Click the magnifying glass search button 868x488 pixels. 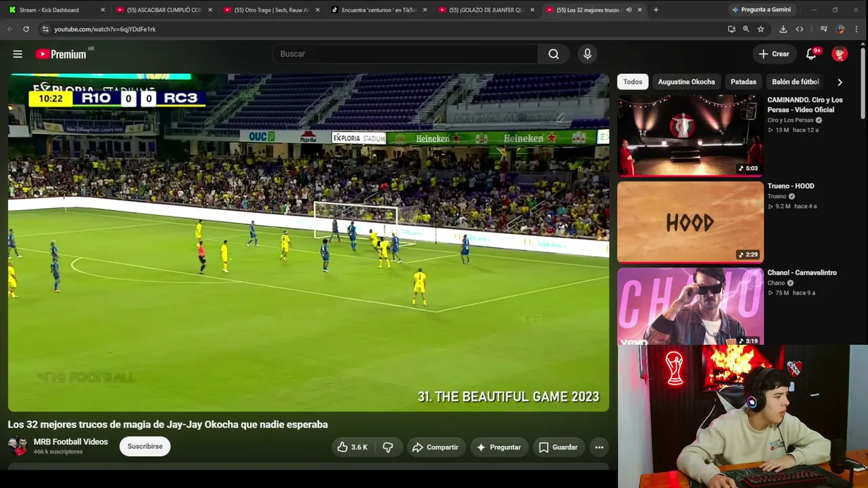pos(554,54)
